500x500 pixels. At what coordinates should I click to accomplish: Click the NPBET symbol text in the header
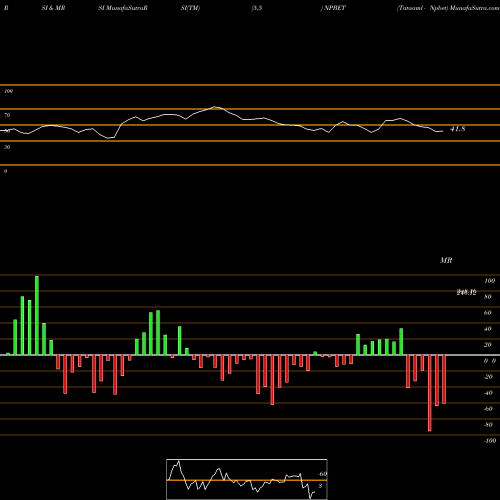tap(335, 8)
